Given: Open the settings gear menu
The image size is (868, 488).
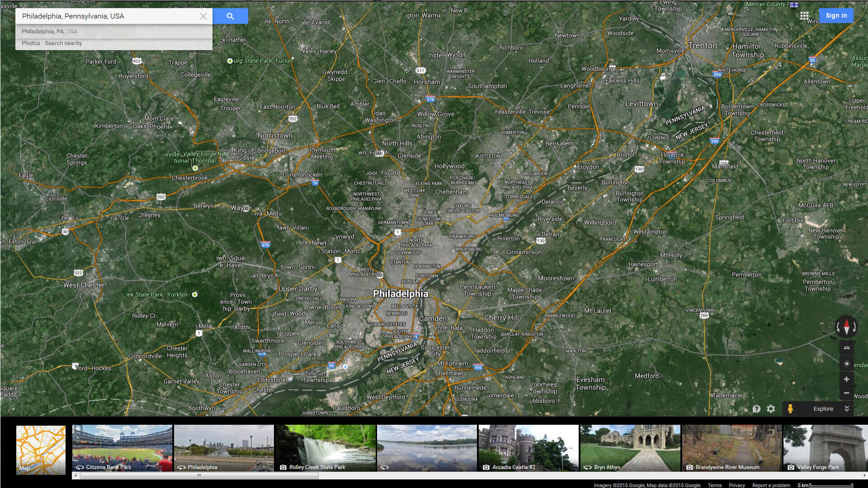Looking at the screenshot, I should click(x=771, y=408).
